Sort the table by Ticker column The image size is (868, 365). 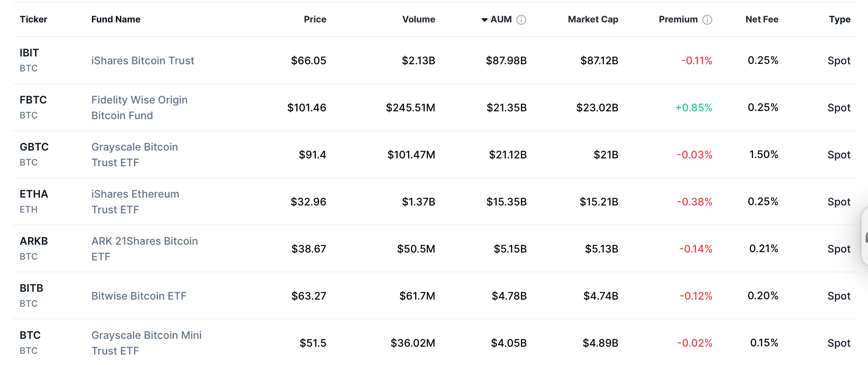pos(33,19)
